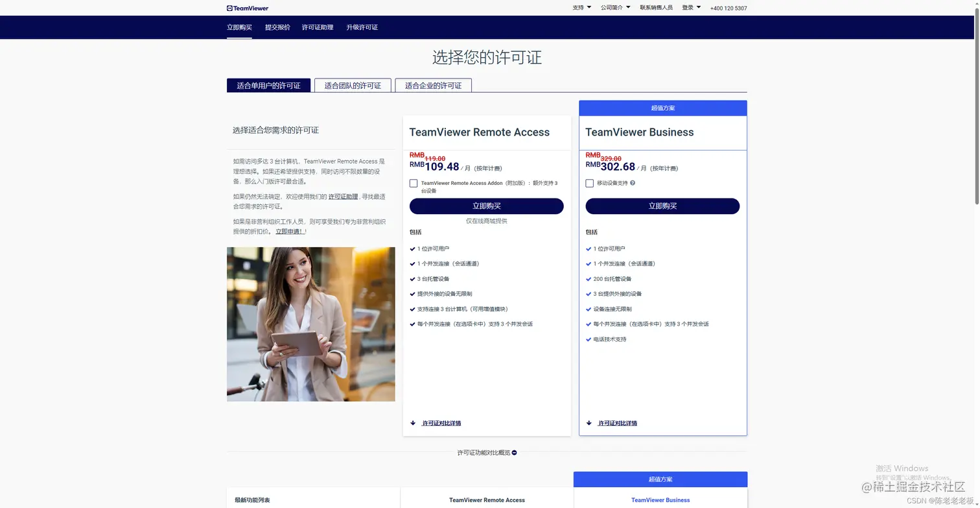980x508 pixels.
Task: Click checkmark icon beside 200 台托管设备
Action: pyautogui.click(x=589, y=279)
